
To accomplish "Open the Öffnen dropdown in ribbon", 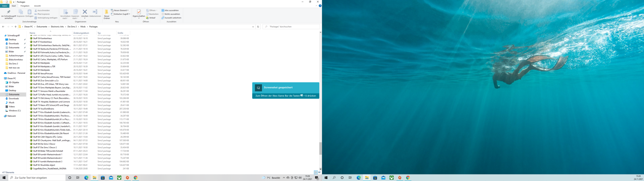I will coord(152,10).
